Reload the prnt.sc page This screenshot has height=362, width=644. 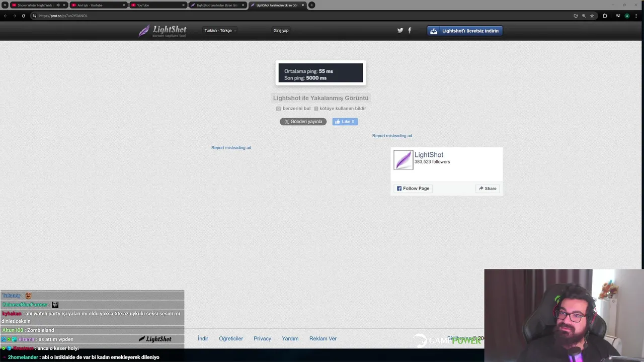23,16
